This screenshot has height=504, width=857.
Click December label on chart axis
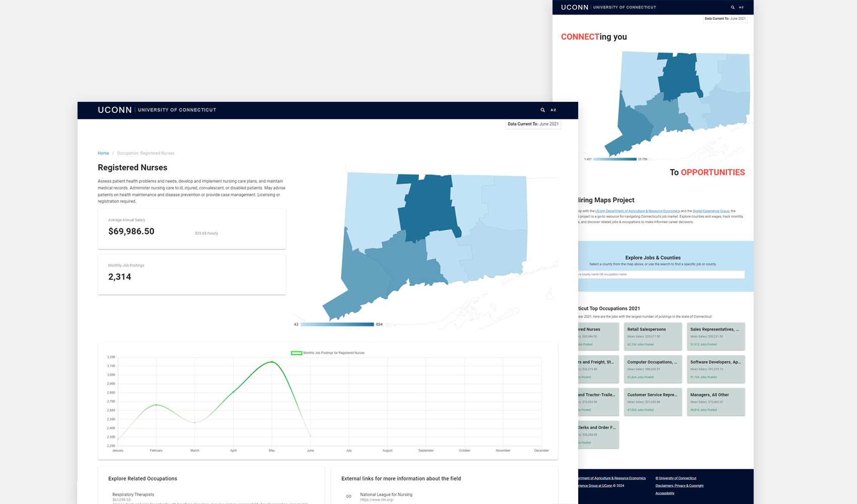coord(541,451)
